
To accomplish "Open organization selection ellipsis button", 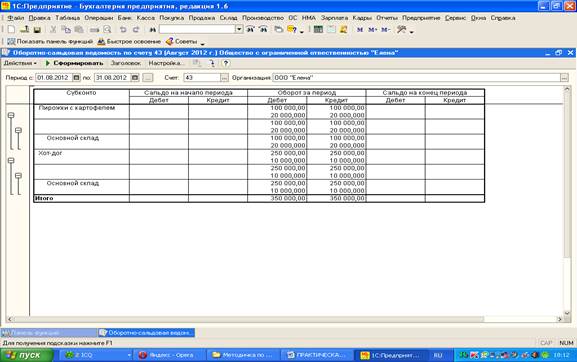I will (x=564, y=78).
